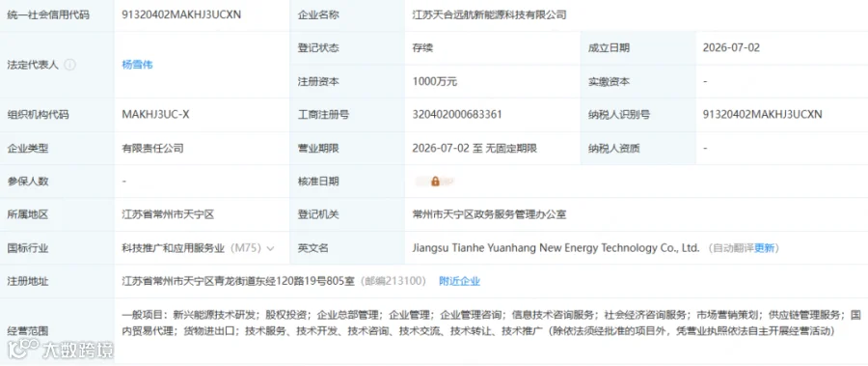Select the credit code 91320402MAKHJ3UCXN value
This screenshot has height=366, width=868.
(181, 15)
